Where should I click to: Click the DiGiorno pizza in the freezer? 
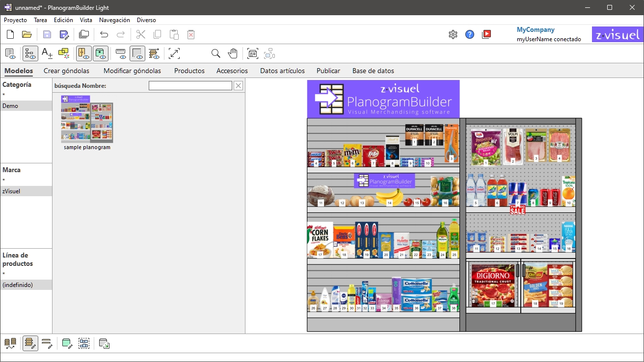pyautogui.click(x=492, y=285)
